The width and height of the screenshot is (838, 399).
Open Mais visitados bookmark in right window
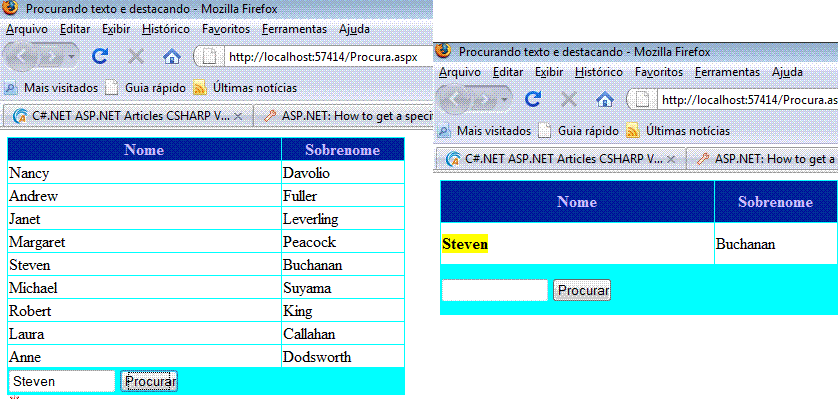pyautogui.click(x=485, y=130)
